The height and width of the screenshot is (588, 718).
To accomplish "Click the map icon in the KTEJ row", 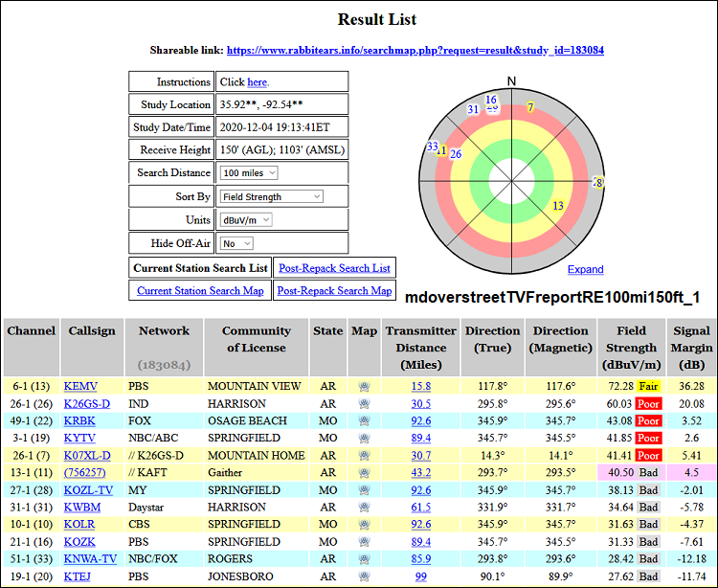I will click(363, 577).
